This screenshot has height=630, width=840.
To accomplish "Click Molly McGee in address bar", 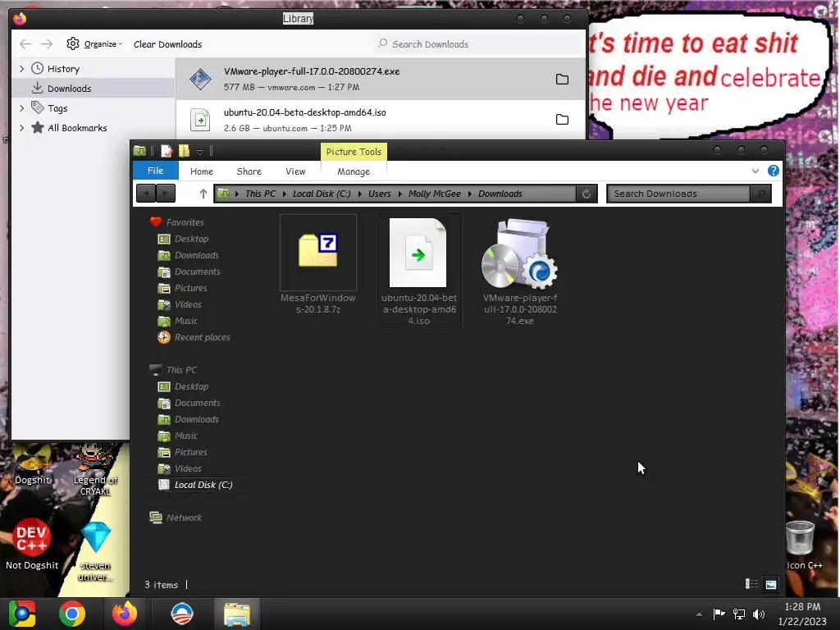I will (x=435, y=194).
